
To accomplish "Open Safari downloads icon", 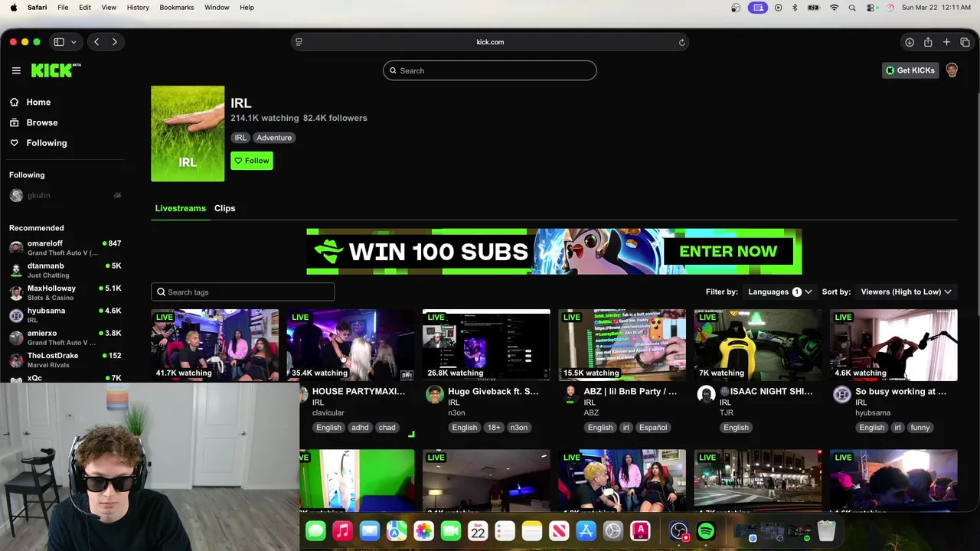I will coord(909,42).
